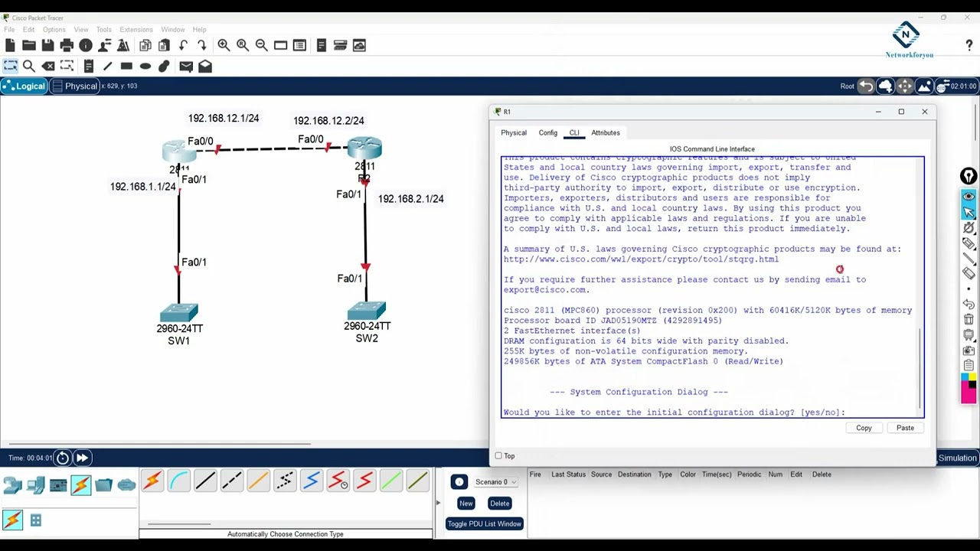Expand the PDU panel side arrow
The height and width of the screenshot is (551, 980).
point(438,503)
